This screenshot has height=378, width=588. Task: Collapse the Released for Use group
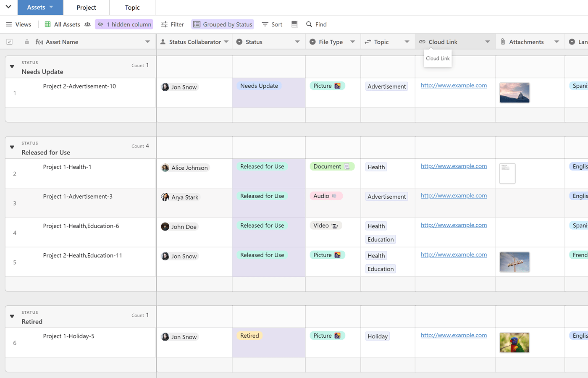click(12, 147)
